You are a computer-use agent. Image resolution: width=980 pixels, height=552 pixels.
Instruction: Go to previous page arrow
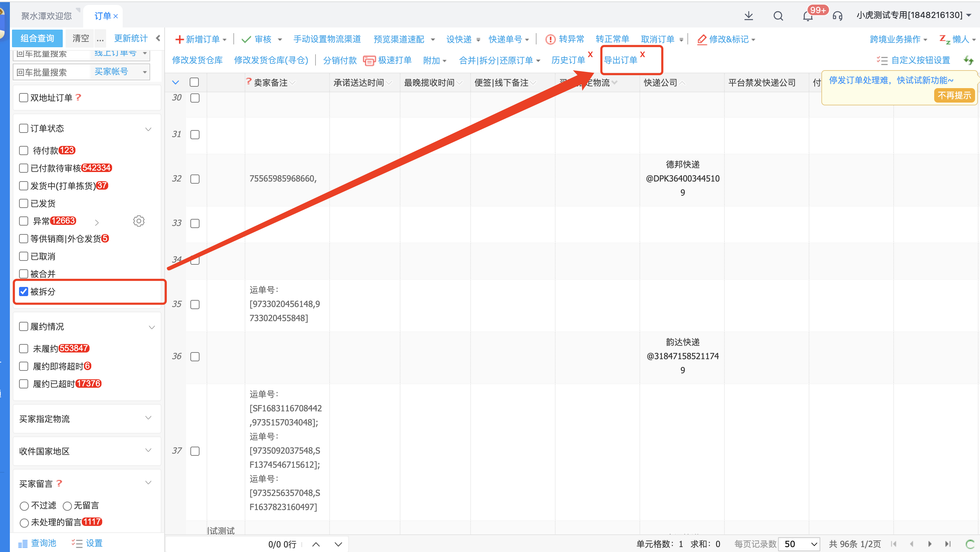912,544
